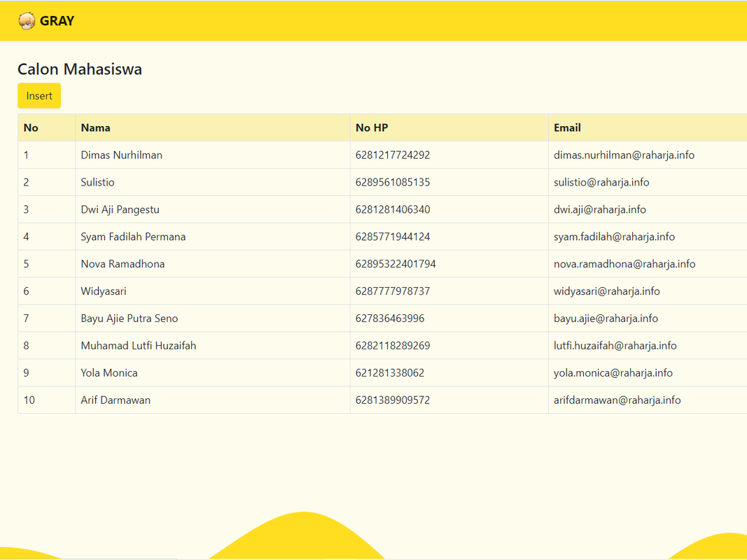Image resolution: width=747 pixels, height=560 pixels.
Task: Select email lutfi.huzaifah@raharja.info
Action: coord(615,345)
